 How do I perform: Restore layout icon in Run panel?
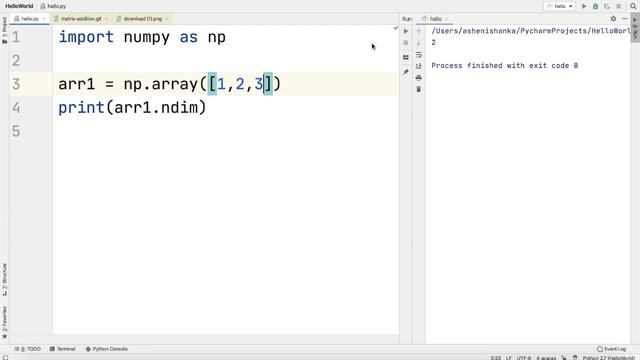406,58
